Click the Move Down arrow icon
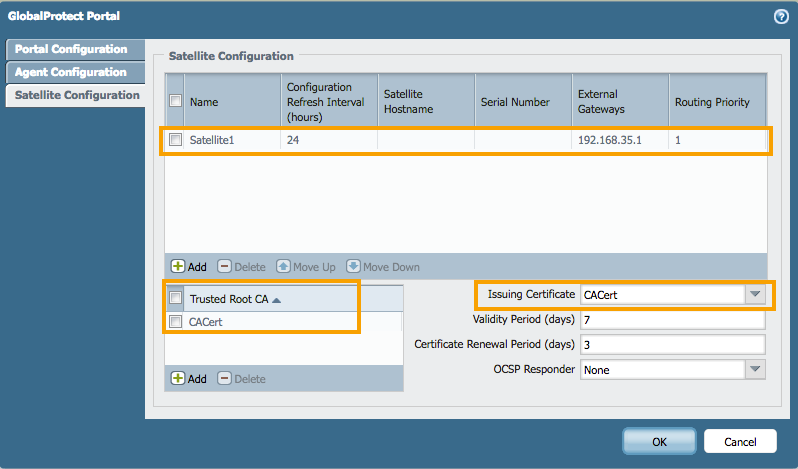The width and height of the screenshot is (798, 469). (353, 267)
